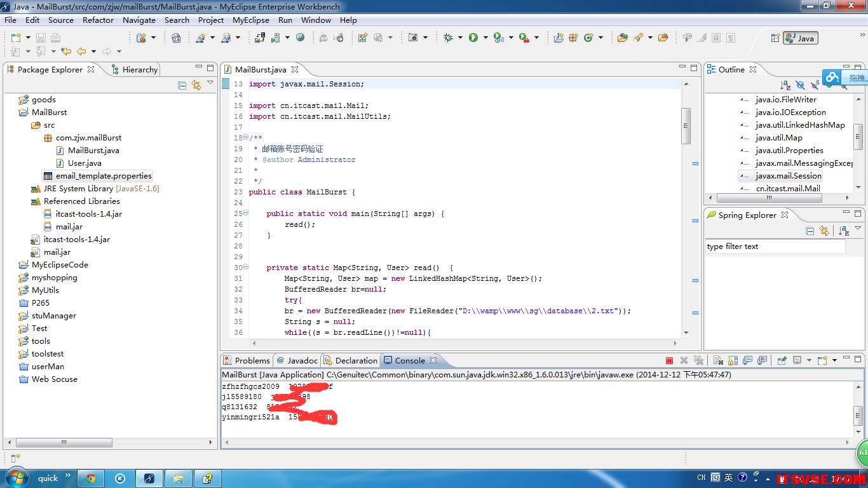Collapse the main method fold at line 25
This screenshot has width=868, height=488.
click(245, 213)
